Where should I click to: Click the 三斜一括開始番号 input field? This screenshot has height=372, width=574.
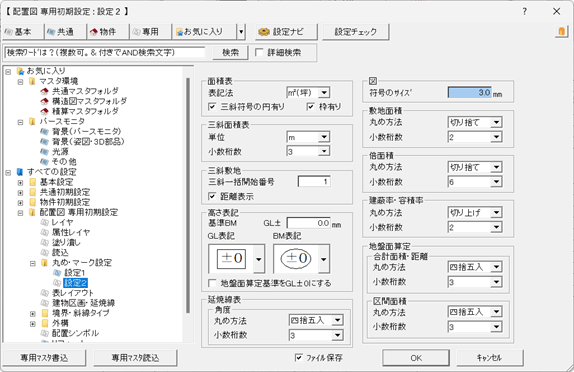pyautogui.click(x=314, y=182)
